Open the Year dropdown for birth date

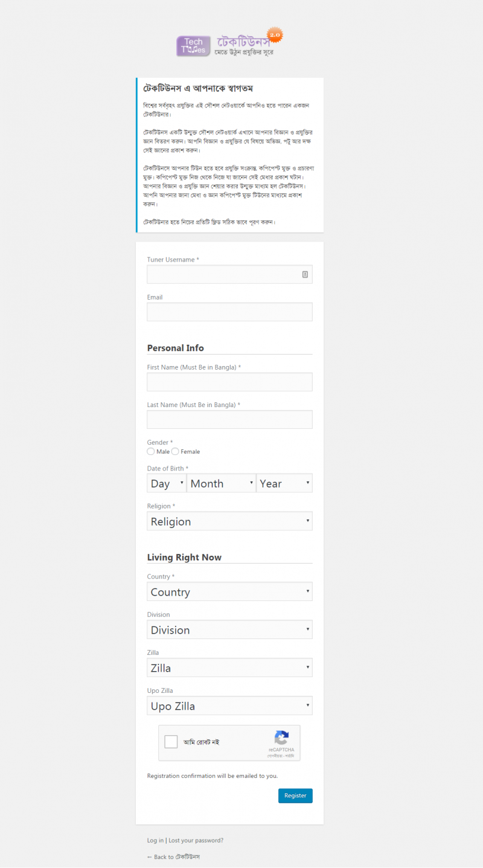[x=284, y=483]
